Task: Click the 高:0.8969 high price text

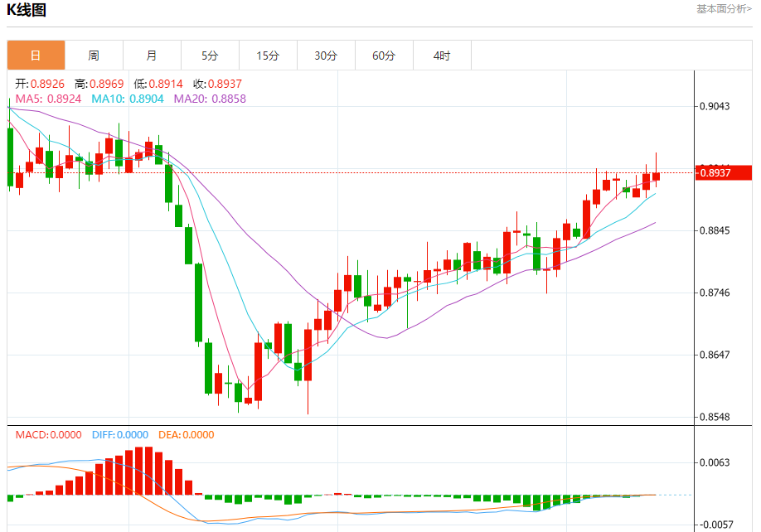Action: tap(99, 84)
